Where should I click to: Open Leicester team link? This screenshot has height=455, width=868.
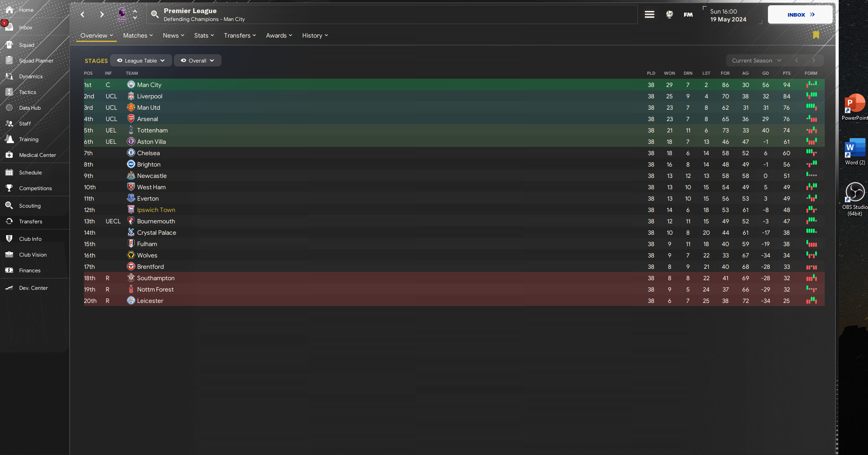(150, 301)
